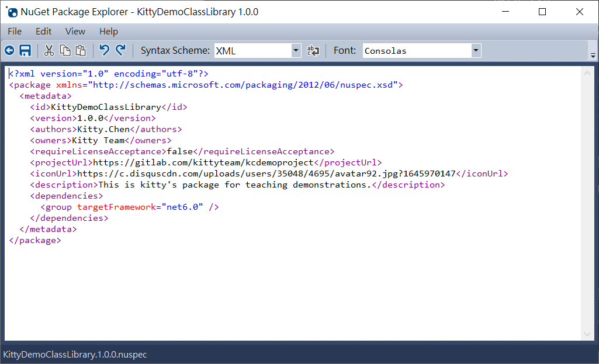This screenshot has height=364, width=599.
Task: Click the closing dependencies tag
Action: [x=69, y=218]
